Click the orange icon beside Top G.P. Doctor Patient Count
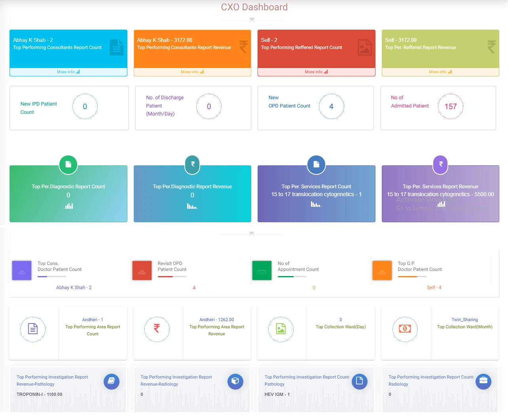The width and height of the screenshot is (508, 420). pyautogui.click(x=382, y=270)
